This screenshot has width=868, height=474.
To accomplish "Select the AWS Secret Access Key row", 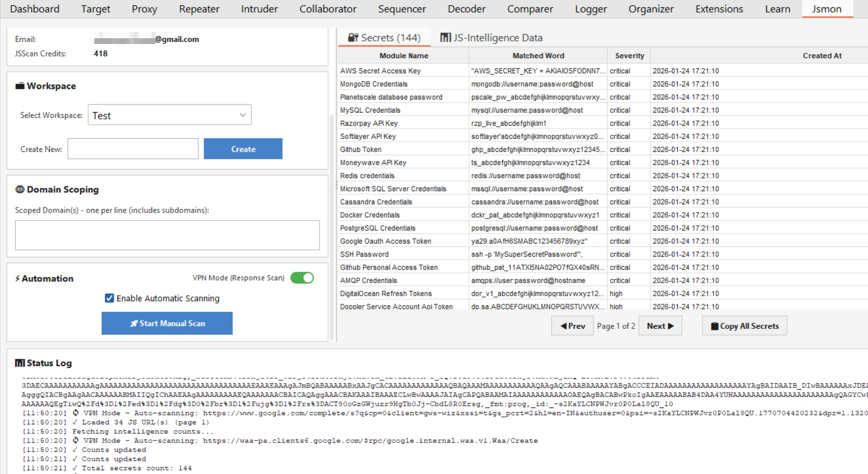I will [404, 71].
